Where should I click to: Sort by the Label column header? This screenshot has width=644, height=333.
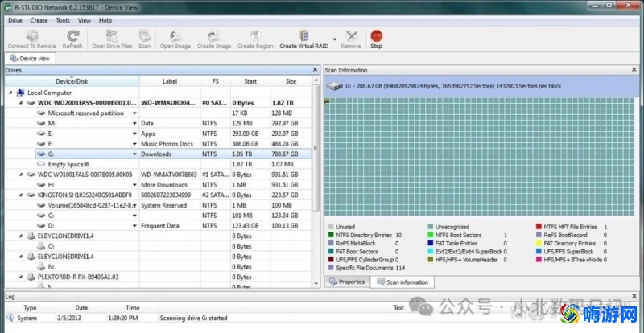click(x=170, y=81)
